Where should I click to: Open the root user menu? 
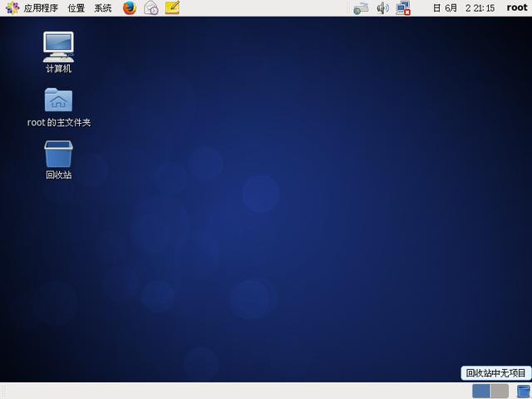click(x=517, y=7)
